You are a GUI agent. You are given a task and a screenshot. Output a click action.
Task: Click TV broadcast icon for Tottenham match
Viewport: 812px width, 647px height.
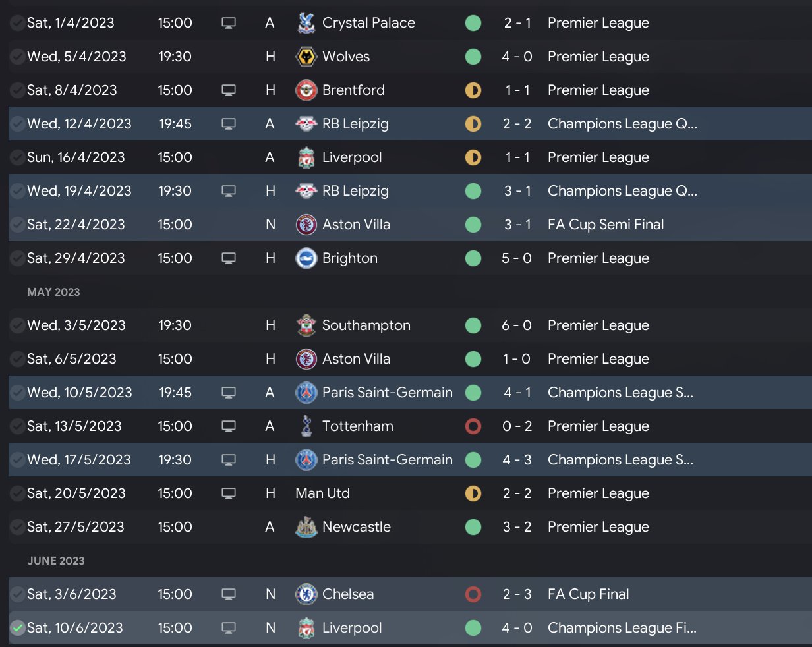pyautogui.click(x=229, y=426)
